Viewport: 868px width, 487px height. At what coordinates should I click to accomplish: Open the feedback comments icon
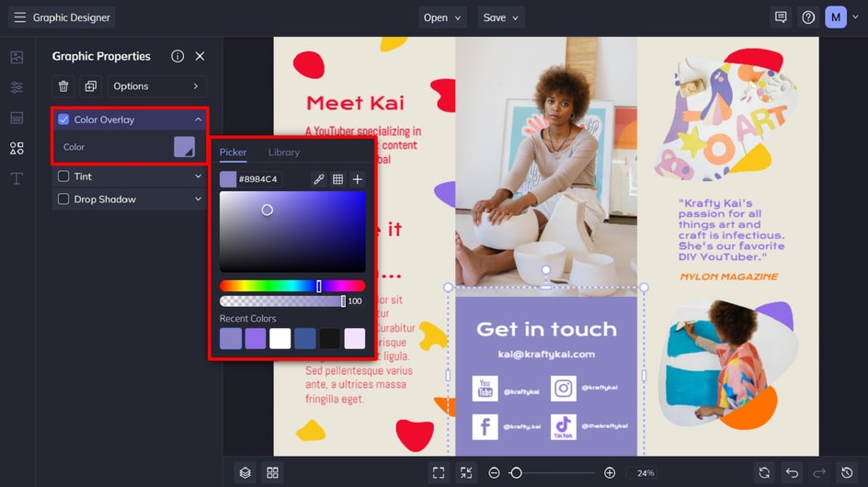(x=781, y=17)
